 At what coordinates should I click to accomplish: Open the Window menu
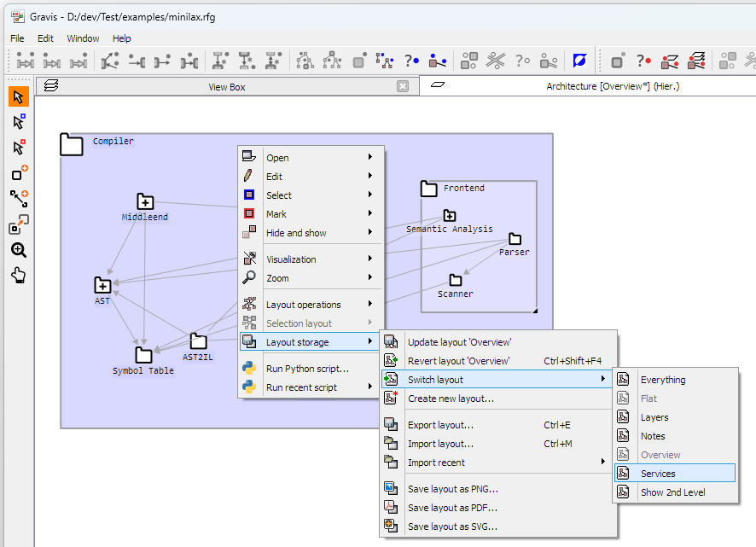click(83, 38)
